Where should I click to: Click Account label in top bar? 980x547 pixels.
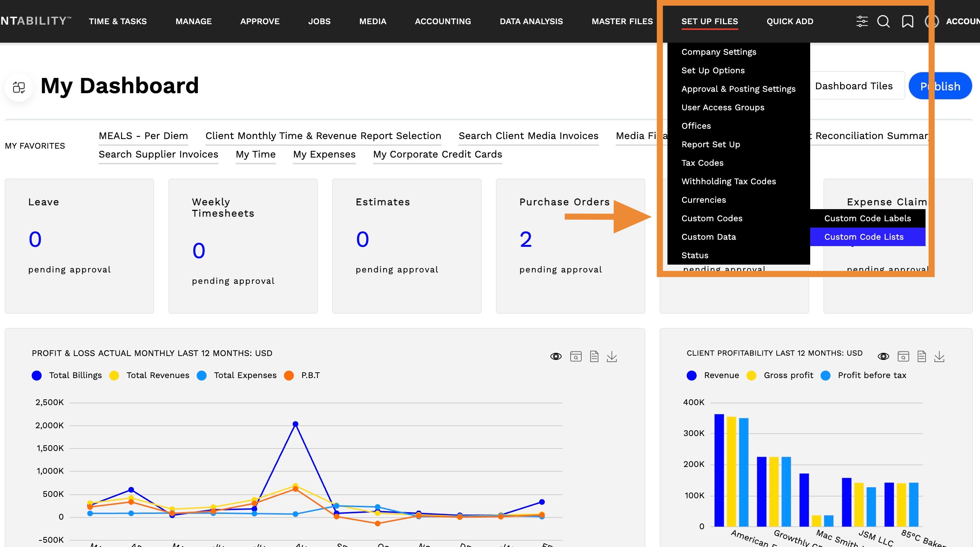point(963,21)
